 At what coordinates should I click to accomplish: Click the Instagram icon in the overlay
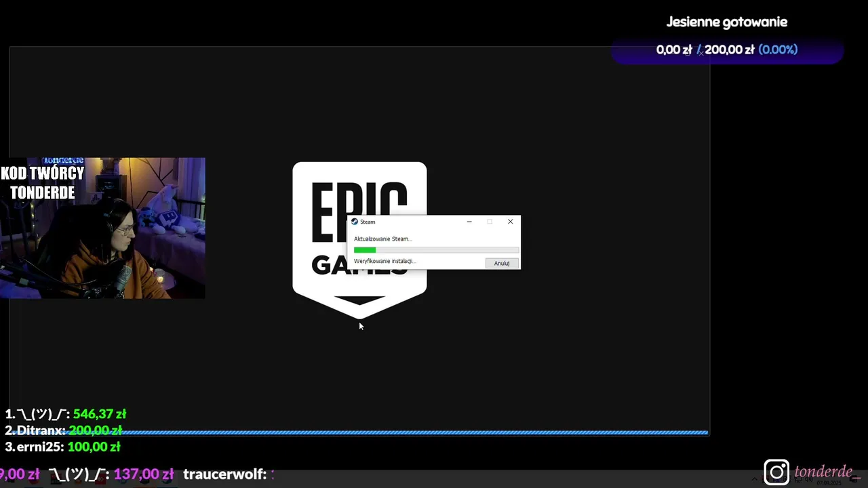pos(776,472)
